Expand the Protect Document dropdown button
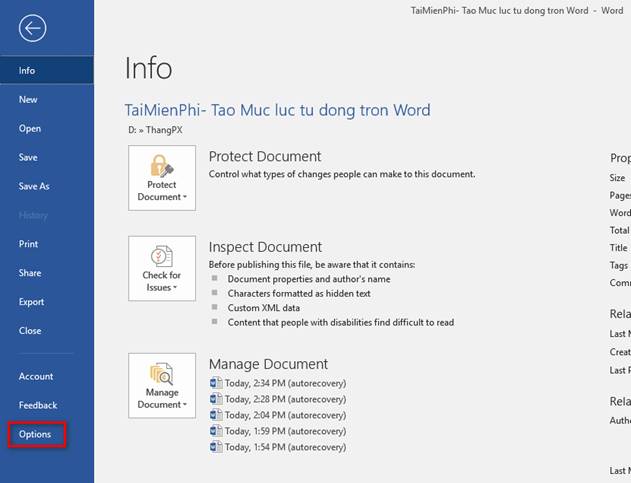 (x=162, y=191)
